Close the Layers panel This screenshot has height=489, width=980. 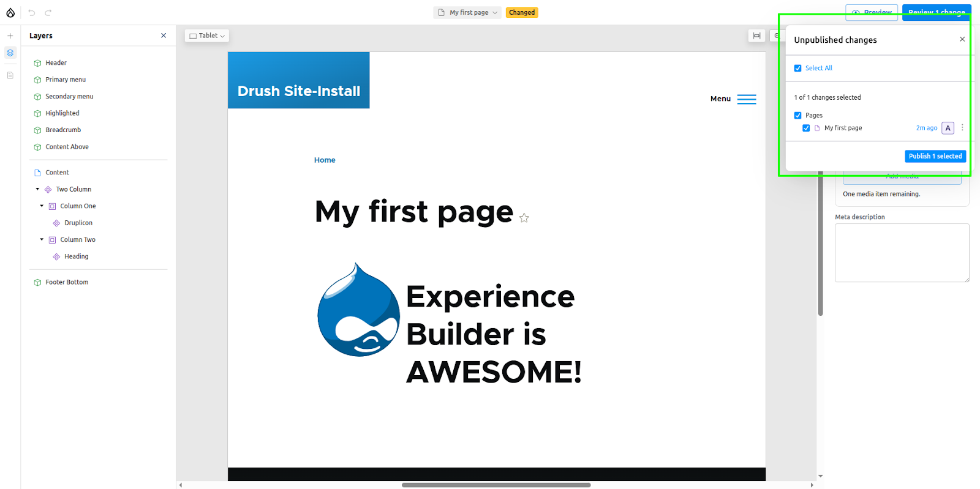point(164,35)
